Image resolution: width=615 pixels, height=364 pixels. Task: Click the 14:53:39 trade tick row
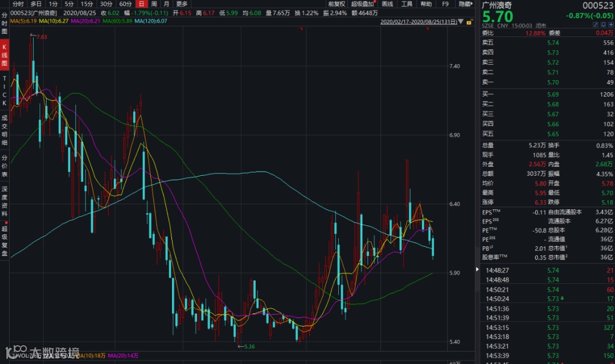[x=548, y=355]
